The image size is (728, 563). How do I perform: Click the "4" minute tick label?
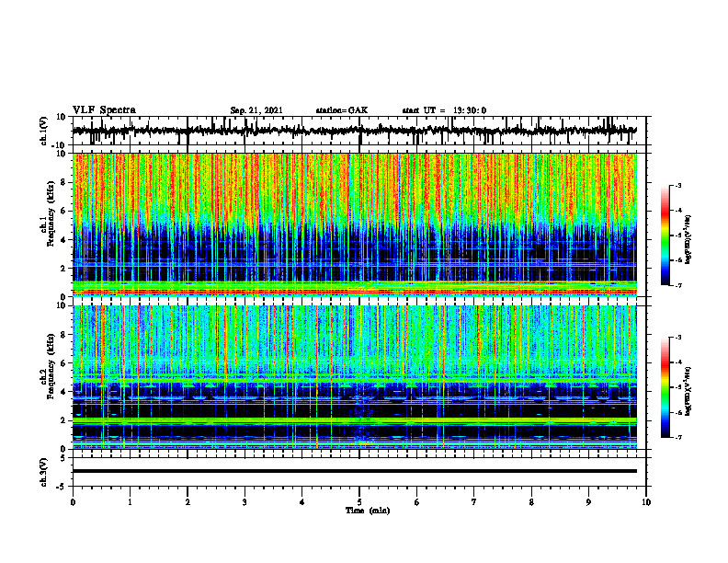(302, 502)
